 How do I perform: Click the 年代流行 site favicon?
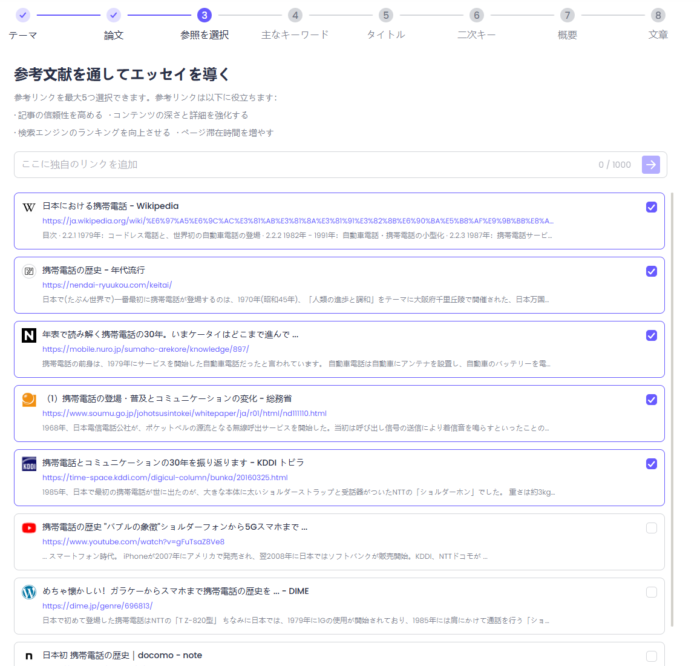(x=29, y=271)
